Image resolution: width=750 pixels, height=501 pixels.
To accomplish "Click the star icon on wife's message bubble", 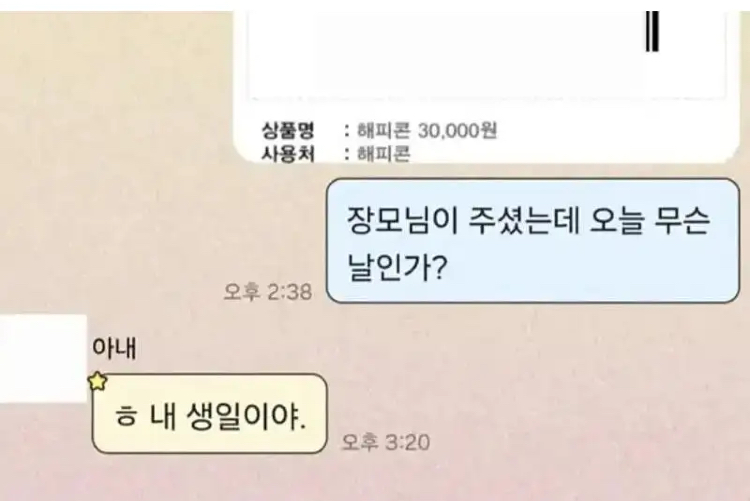I will 98,381.
